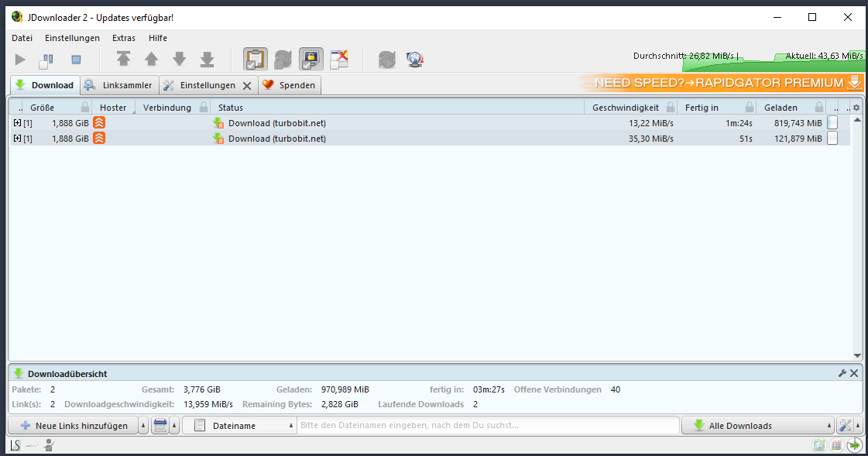Close the Einstellungen tab

[x=248, y=86]
